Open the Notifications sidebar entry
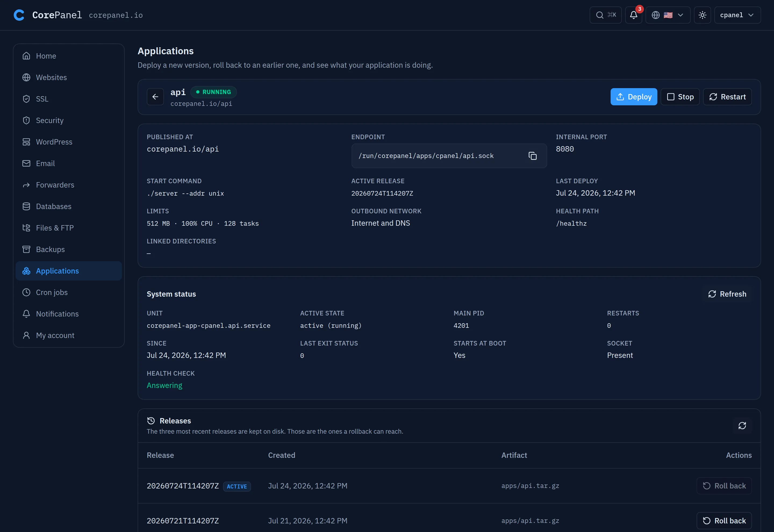This screenshot has width=774, height=532. [x=69, y=314]
